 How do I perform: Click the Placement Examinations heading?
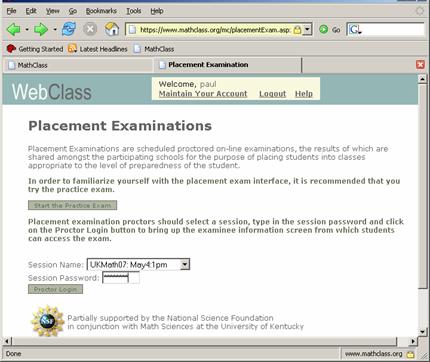(120, 126)
